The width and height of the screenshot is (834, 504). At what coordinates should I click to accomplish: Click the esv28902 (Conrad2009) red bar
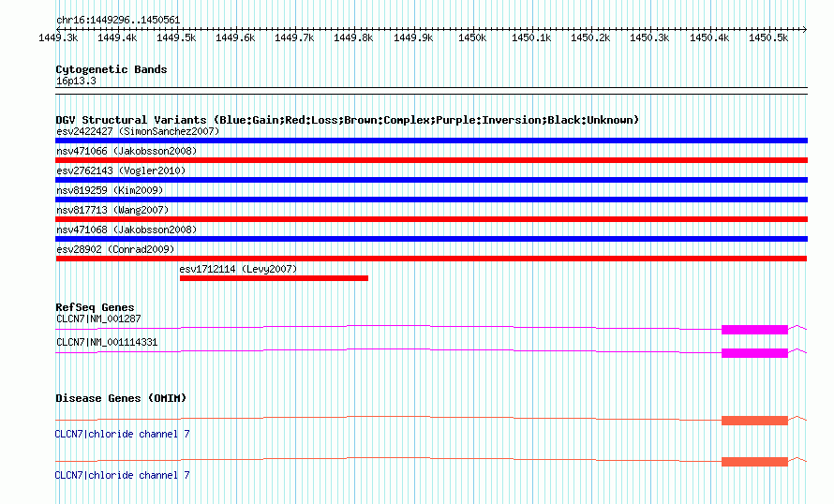[x=431, y=259]
